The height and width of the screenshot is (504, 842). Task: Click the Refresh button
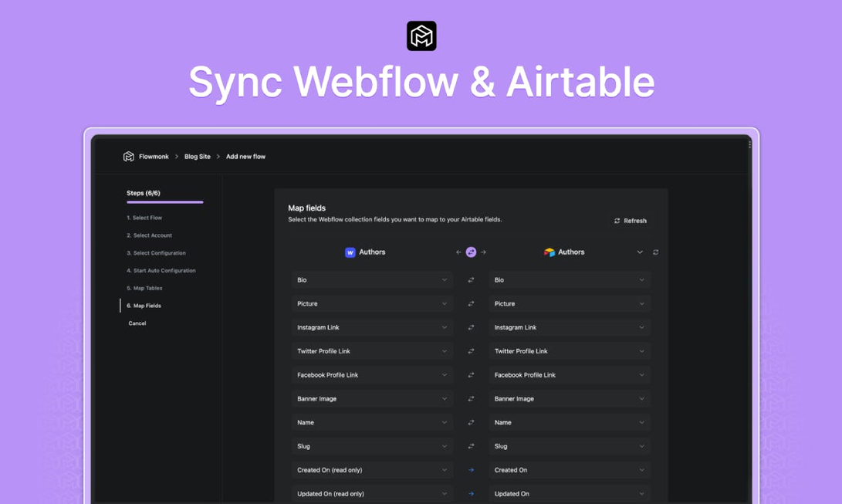[x=631, y=220]
